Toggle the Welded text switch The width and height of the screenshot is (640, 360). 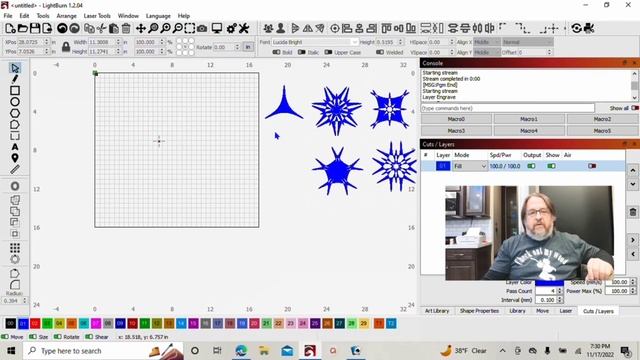click(380, 52)
